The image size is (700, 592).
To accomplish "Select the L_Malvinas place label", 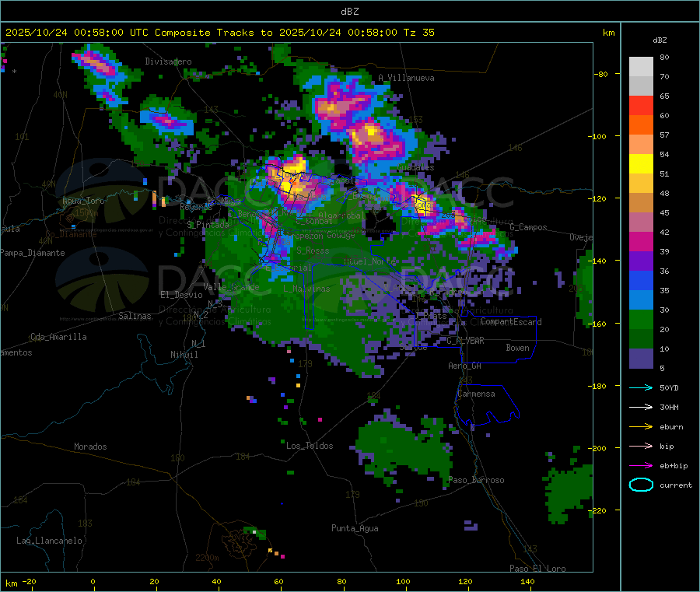I will point(306,289).
